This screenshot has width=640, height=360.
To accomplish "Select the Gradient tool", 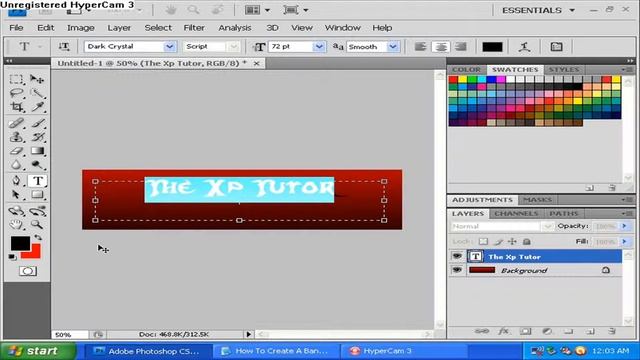I will click(37, 151).
